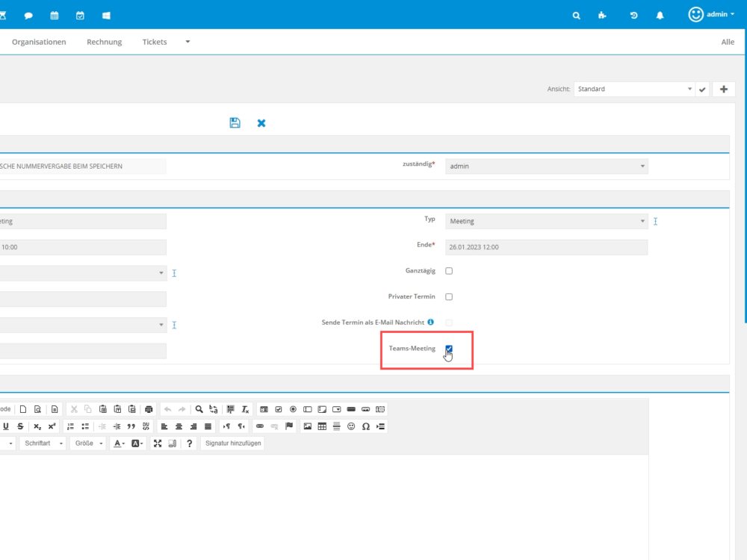Viewport: 747px width, 560px height.
Task: Expand the zuständig dropdown showing admin
Action: coord(546,166)
